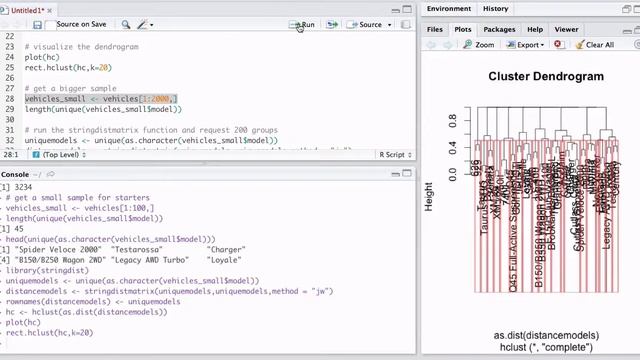Viewport: 640px width, 360px height.
Task: Toggle the Source on Save checkbox
Action: tap(50, 25)
